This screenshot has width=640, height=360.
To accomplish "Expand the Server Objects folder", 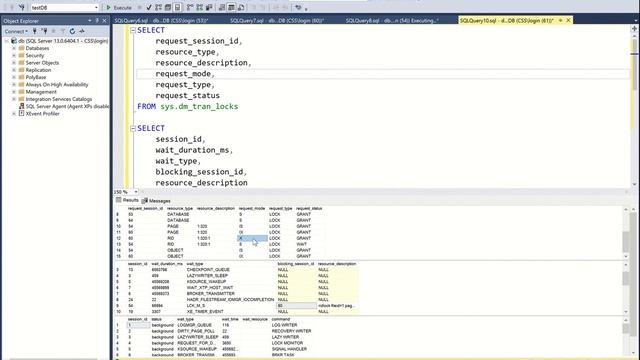I will tap(14, 63).
